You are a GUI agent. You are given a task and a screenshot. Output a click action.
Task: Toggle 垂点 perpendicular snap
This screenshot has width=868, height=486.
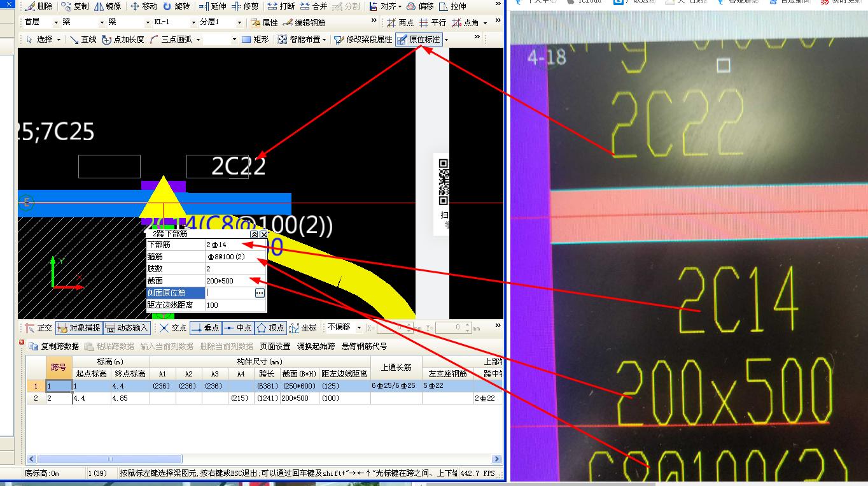click(x=205, y=328)
